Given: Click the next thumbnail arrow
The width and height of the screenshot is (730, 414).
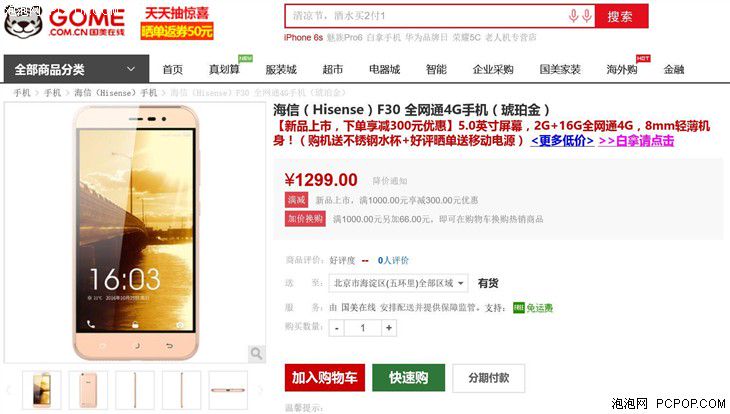Looking at the screenshot, I should point(260,390).
